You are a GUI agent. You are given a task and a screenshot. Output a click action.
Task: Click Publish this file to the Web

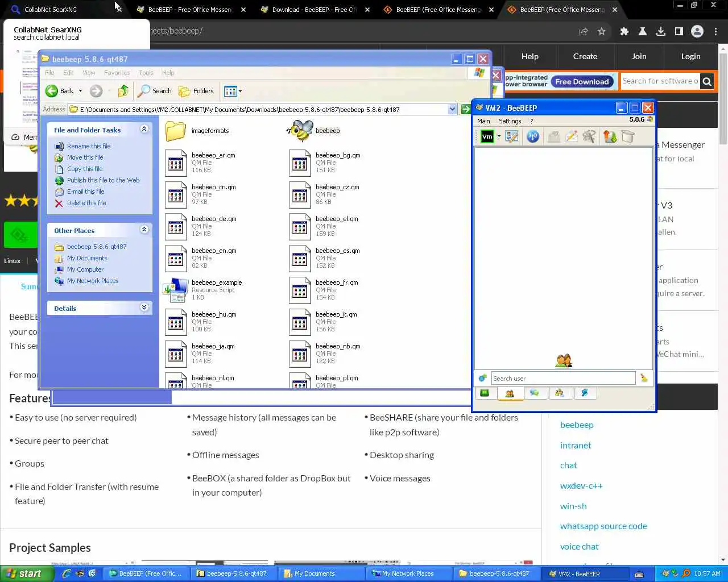pos(103,180)
